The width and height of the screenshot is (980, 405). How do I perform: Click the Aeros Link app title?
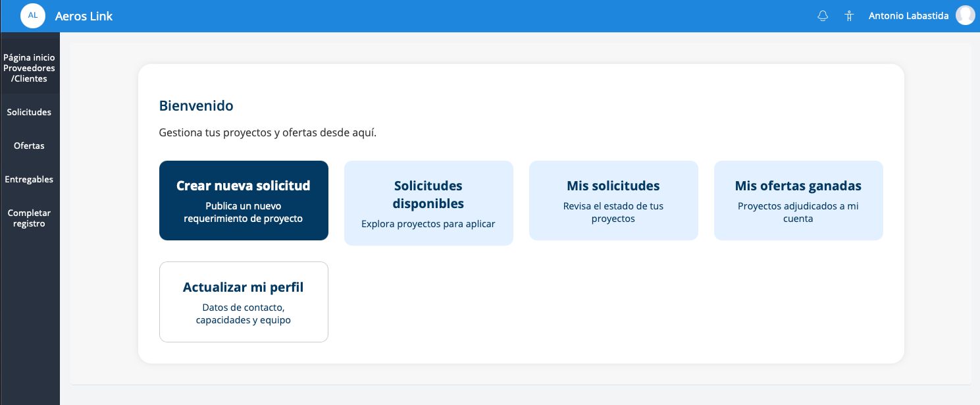click(x=84, y=16)
